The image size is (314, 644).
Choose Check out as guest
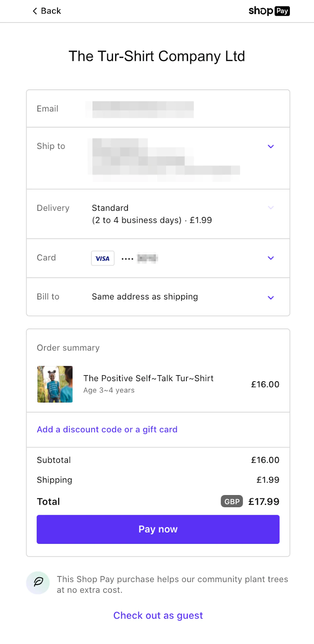158,615
